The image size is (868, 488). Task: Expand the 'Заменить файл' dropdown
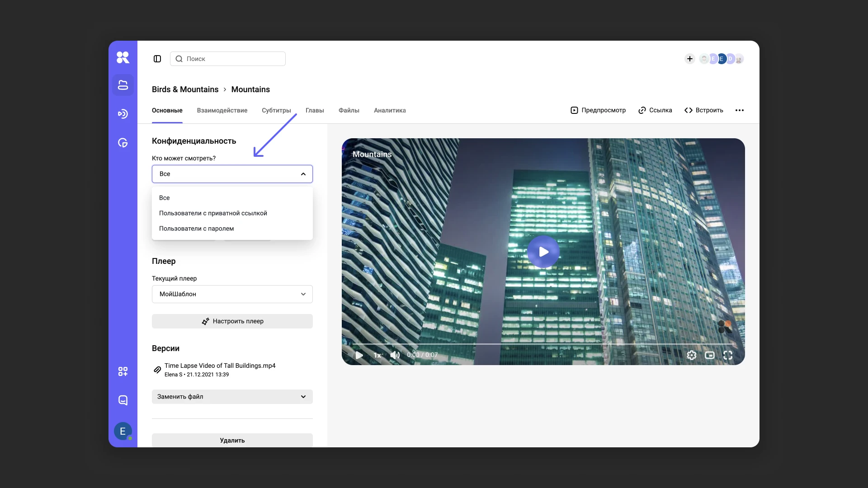pyautogui.click(x=232, y=397)
